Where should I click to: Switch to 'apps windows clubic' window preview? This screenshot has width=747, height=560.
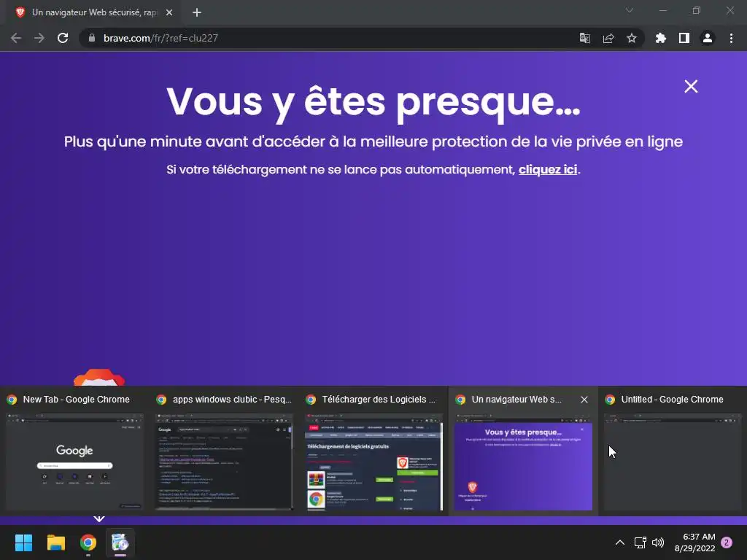coord(224,451)
